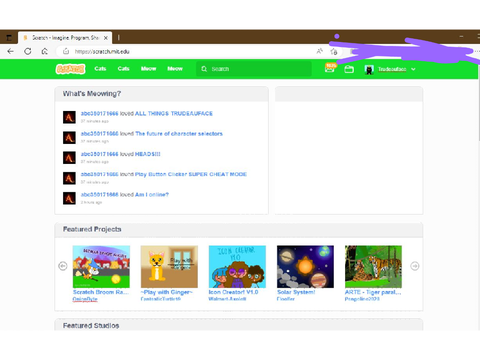Click the magnifier icon in search box
The height and width of the screenshot is (360, 480).
(204, 69)
